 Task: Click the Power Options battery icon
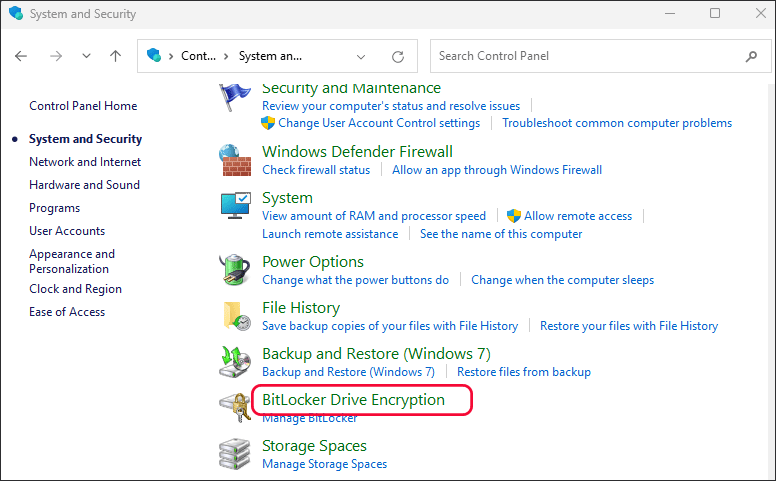(235, 270)
